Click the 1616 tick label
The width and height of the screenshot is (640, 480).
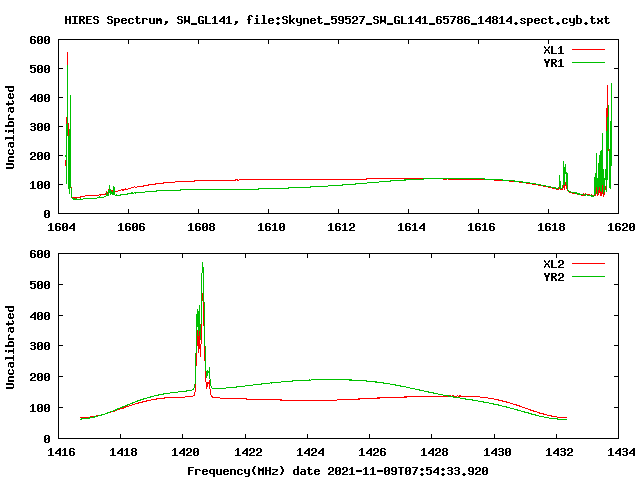pos(481,227)
